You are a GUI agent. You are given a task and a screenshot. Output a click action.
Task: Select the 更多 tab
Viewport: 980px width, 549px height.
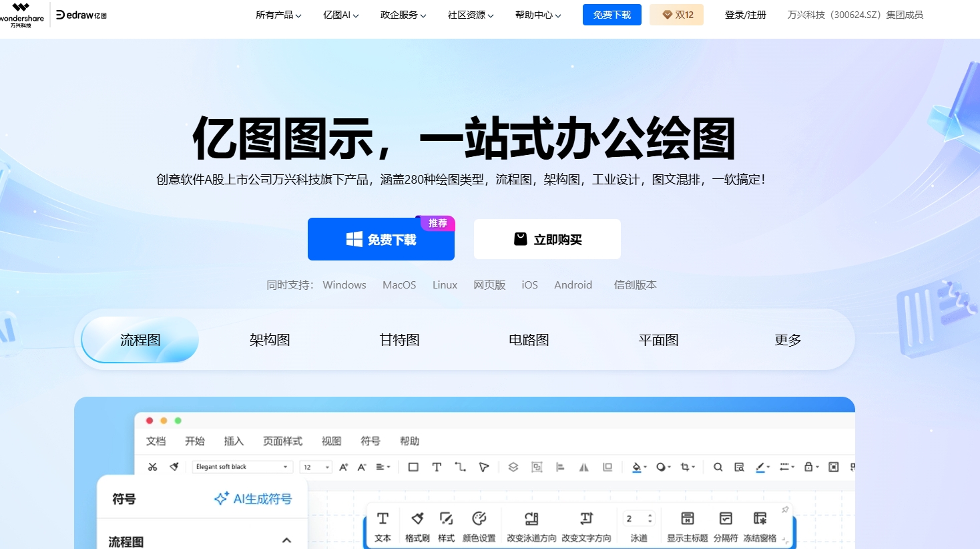(788, 340)
